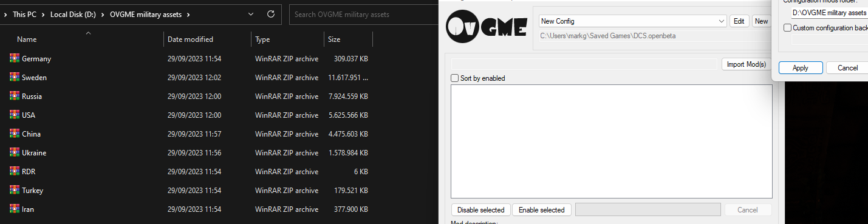The image size is (868, 224).
Task: Click the Import Mod(s) button
Action: pos(747,64)
